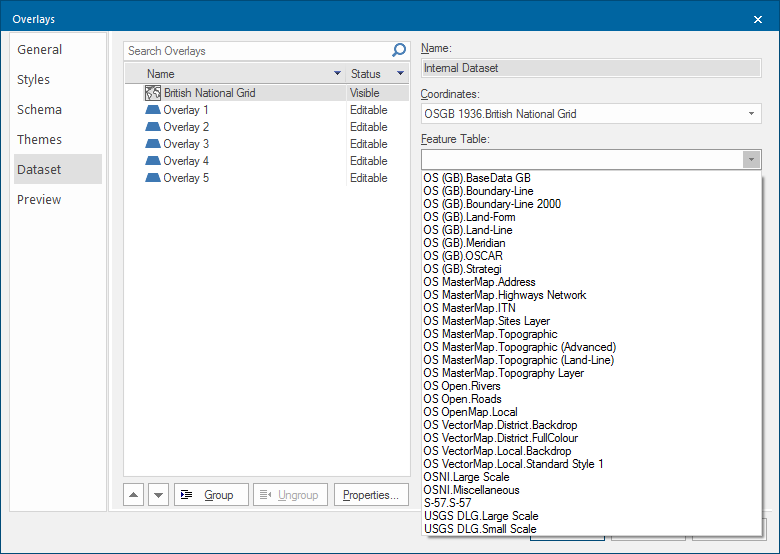Viewport: 780px width, 554px height.
Task: Move overlay up with the up arrow button
Action: [x=135, y=495]
